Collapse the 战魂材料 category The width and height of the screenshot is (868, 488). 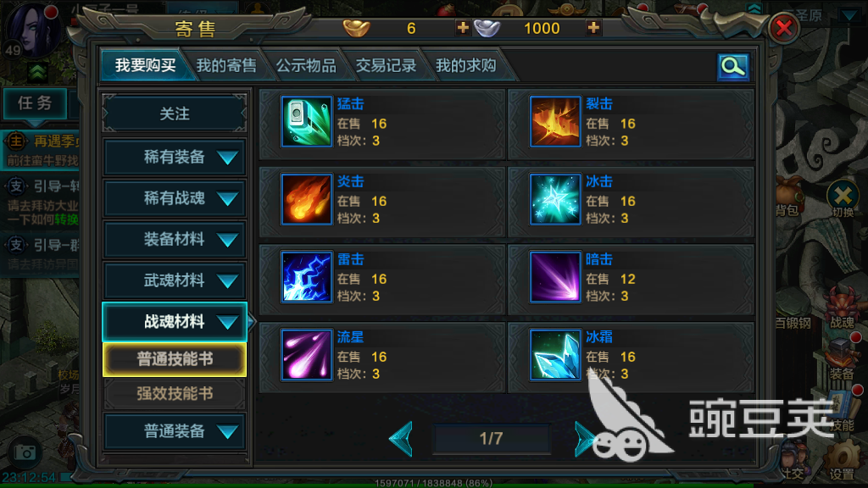tap(175, 322)
